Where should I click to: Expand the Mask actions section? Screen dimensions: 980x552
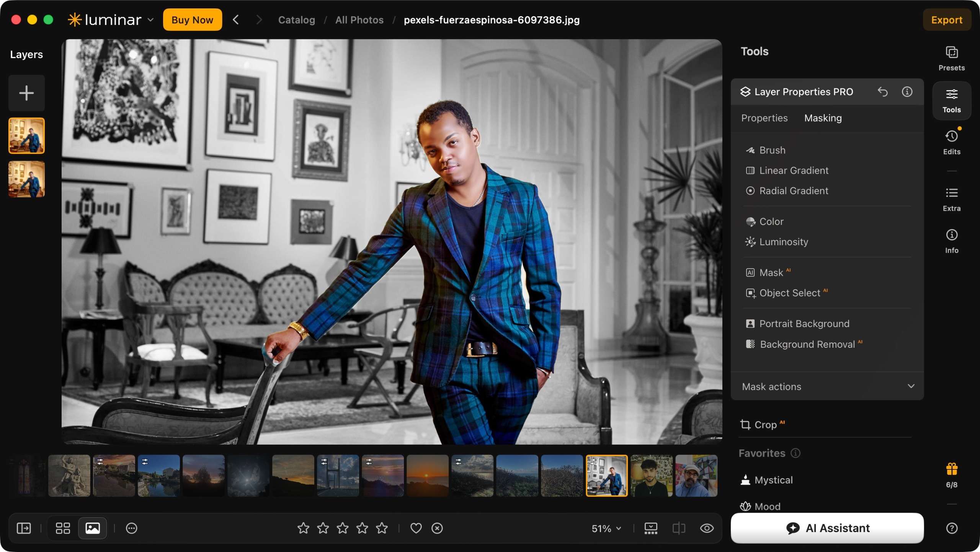[x=827, y=387]
